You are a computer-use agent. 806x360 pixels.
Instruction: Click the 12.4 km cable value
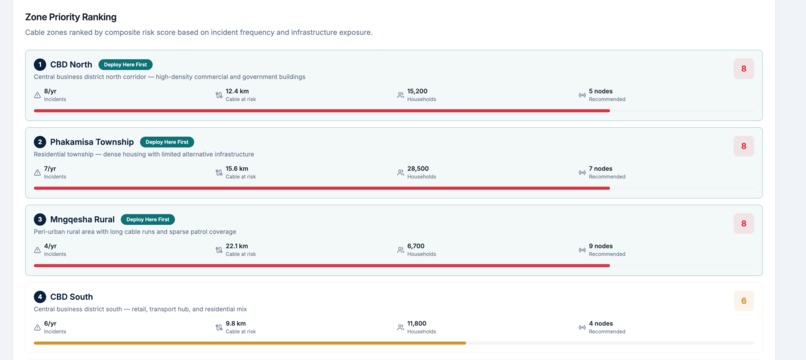point(237,91)
